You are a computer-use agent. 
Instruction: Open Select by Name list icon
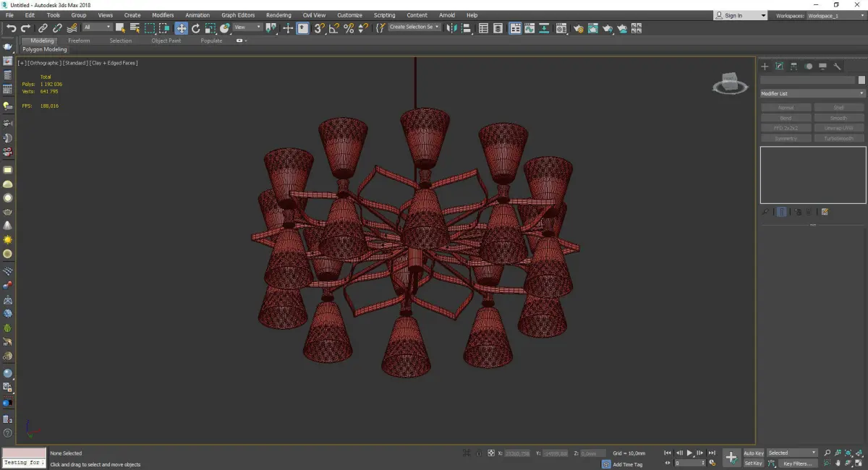click(x=135, y=28)
